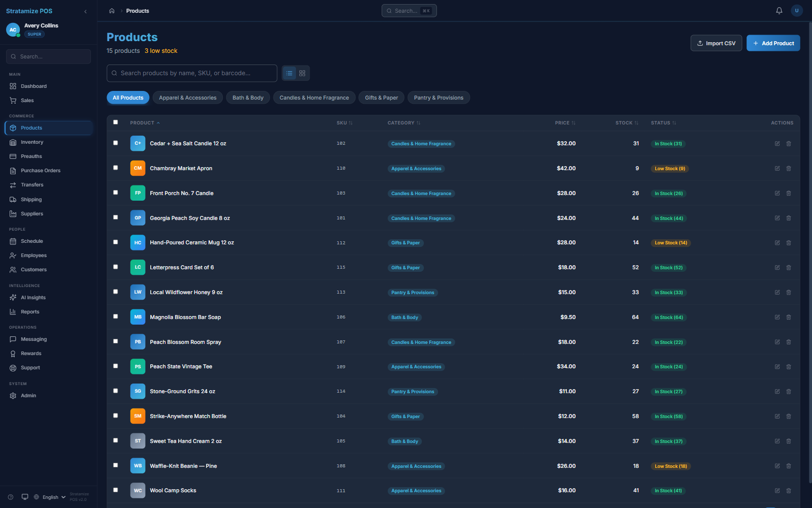The image size is (812, 508).
Task: Click the orange CM product avatar
Action: point(138,168)
